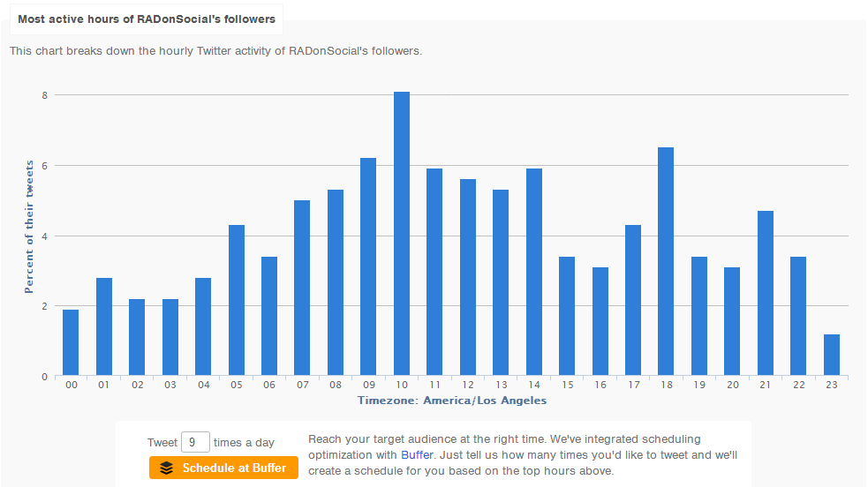Click the bar for hour 20
This screenshot has height=487, width=868.
(x=732, y=322)
